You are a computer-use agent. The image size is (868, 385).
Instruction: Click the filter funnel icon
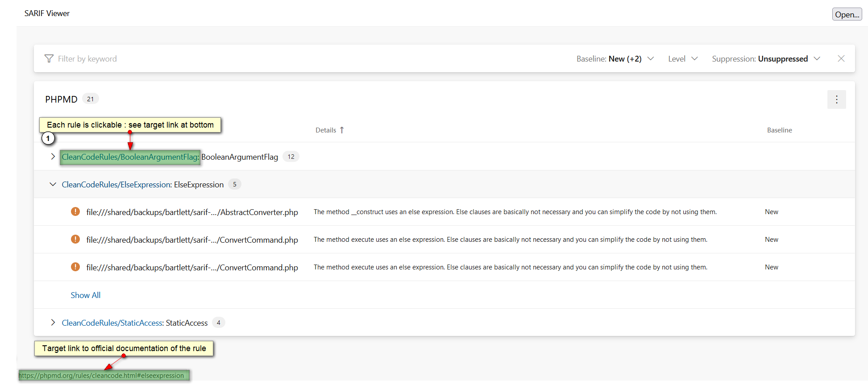pyautogui.click(x=49, y=58)
